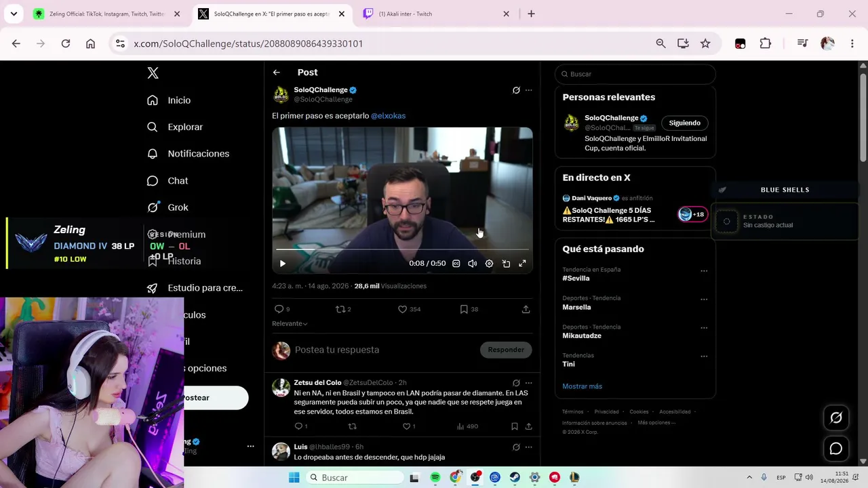868x488 pixels.
Task: Go back with the Post arrow
Action: [x=277, y=73]
